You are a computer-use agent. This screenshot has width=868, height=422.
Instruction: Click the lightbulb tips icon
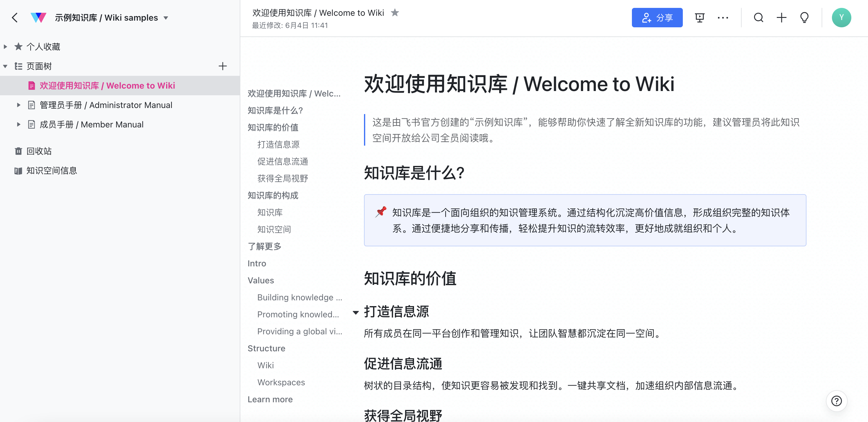804,18
